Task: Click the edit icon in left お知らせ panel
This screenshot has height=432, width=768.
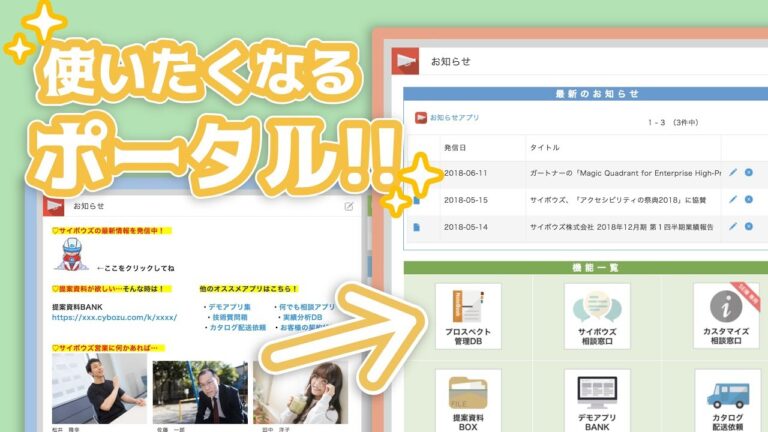Action: (x=349, y=207)
